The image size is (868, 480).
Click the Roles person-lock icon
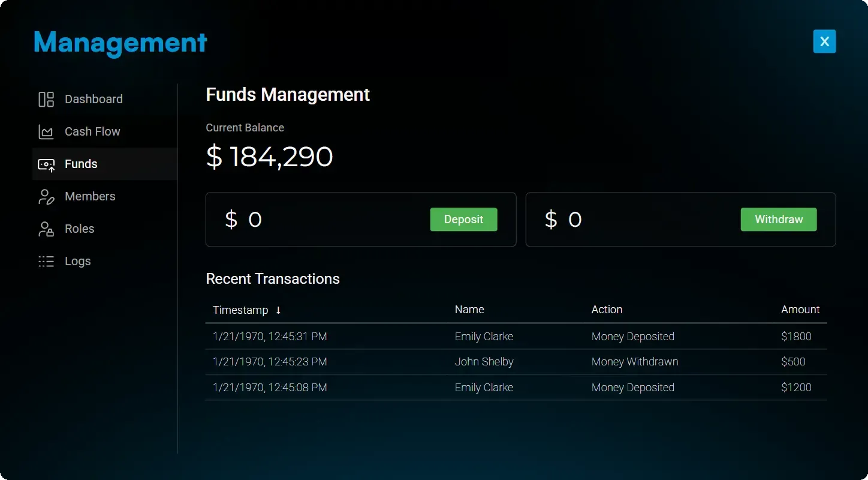pos(46,229)
